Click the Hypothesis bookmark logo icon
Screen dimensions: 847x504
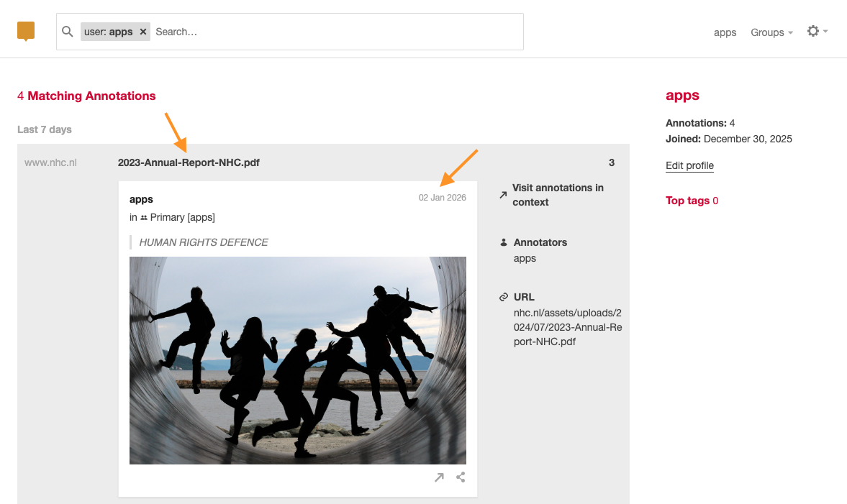(x=25, y=31)
